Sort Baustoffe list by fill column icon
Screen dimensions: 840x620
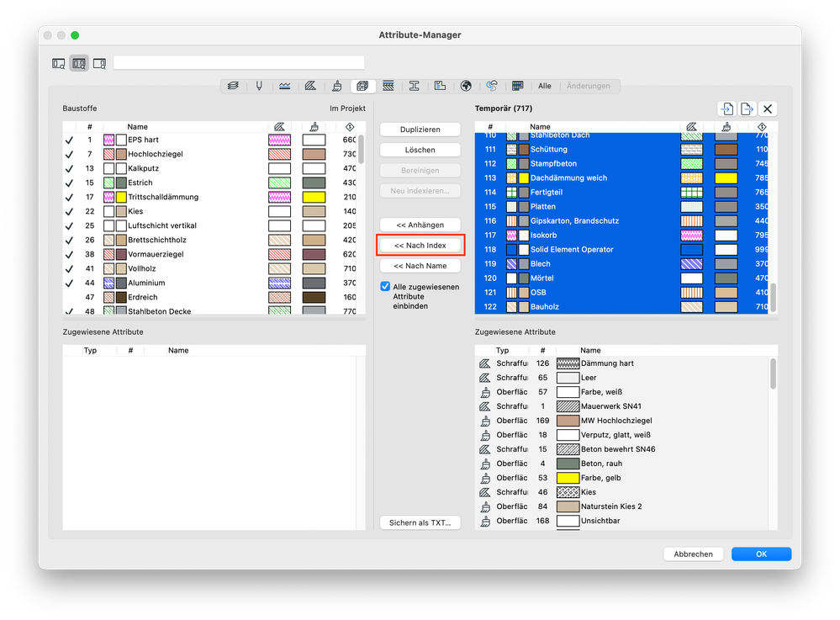coord(279,126)
